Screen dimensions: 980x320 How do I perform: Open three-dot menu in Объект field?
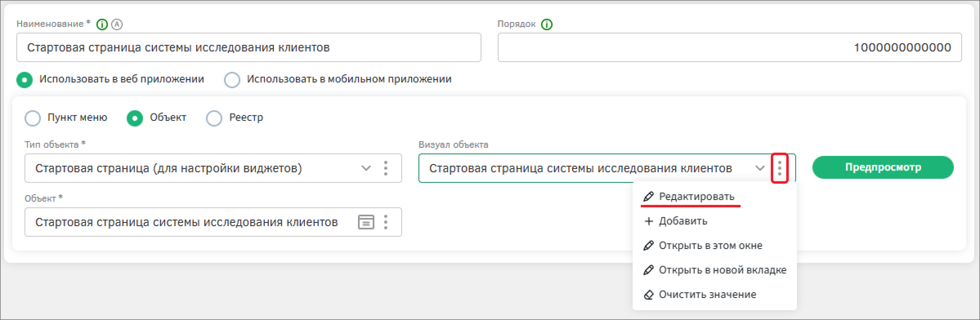click(385, 222)
